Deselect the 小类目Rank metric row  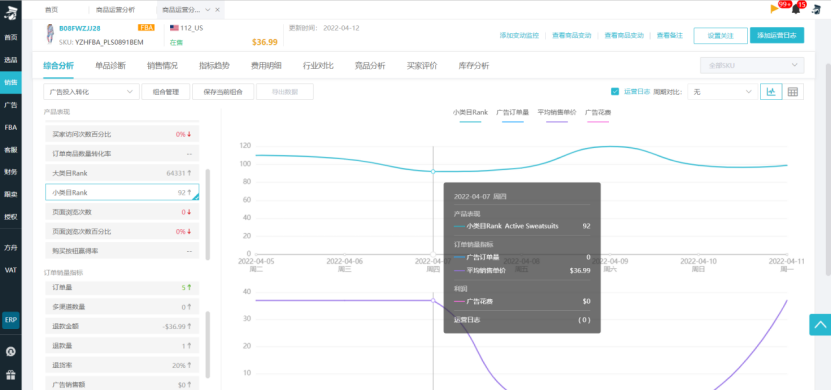[122, 192]
